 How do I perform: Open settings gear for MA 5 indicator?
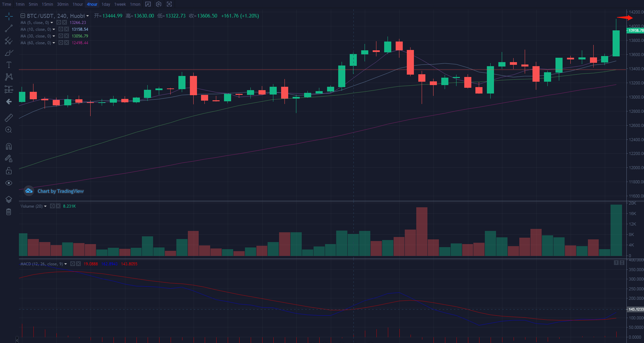(x=59, y=23)
